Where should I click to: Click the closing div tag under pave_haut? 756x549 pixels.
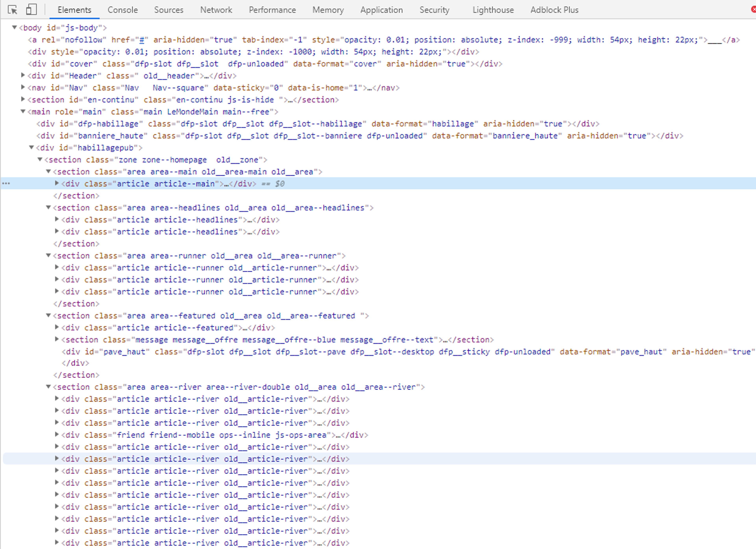pos(75,363)
